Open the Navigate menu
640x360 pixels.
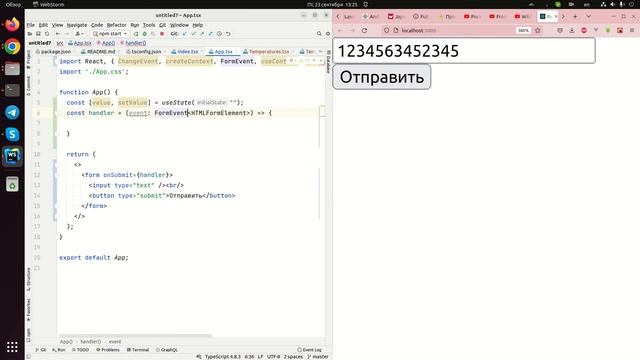pyautogui.click(x=77, y=25)
